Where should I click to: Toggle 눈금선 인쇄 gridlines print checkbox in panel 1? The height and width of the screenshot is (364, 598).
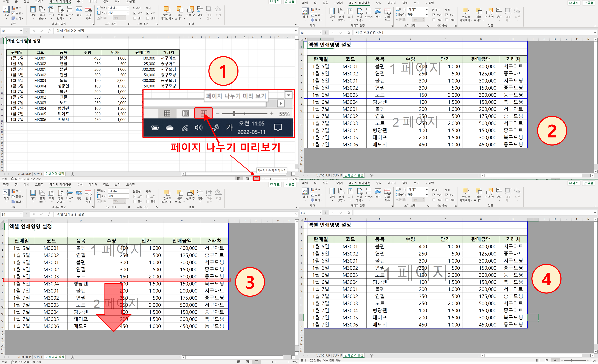pos(135,18)
